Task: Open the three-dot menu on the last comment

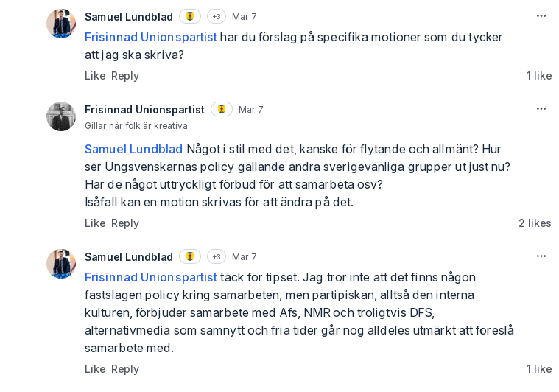Action: point(541,256)
